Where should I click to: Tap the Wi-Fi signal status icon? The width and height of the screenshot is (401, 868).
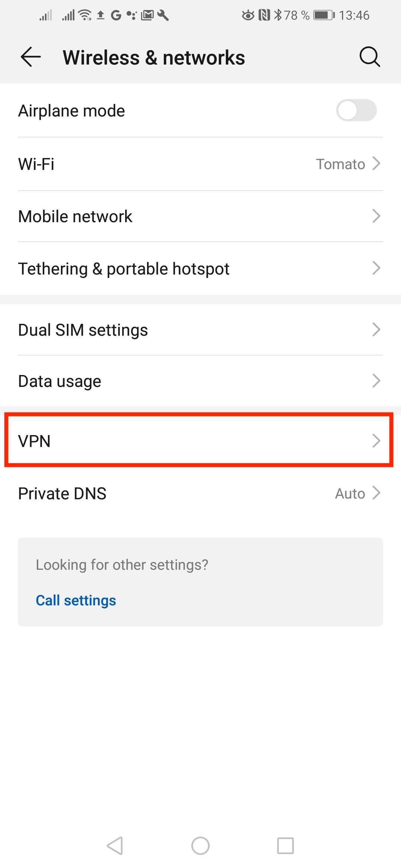(85, 15)
